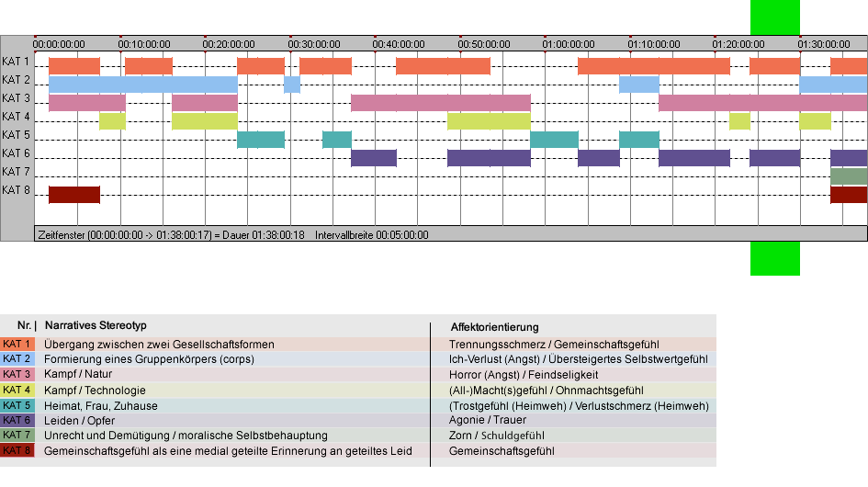Click the green KAT 7 swatch in the legend
This screenshot has width=868, height=487.
point(17,435)
